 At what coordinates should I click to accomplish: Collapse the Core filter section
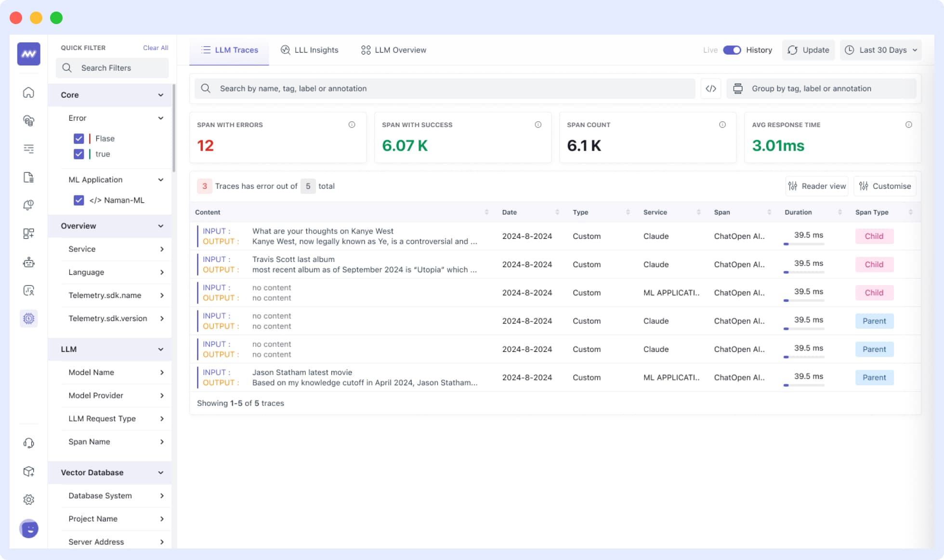[161, 95]
